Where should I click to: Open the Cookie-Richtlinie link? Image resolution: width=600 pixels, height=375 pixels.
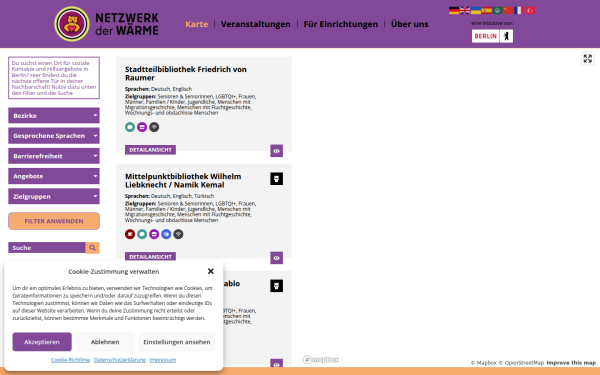pyautogui.click(x=70, y=360)
